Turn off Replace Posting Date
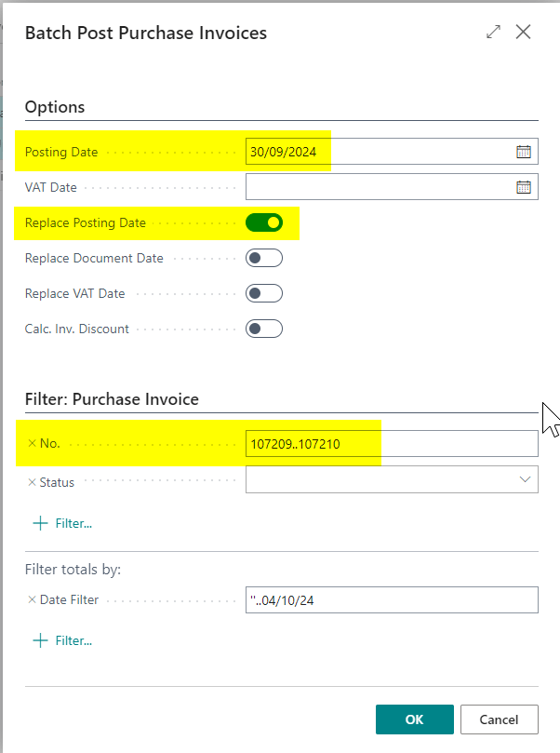Screen dimensions: 560x753 click(x=264, y=222)
